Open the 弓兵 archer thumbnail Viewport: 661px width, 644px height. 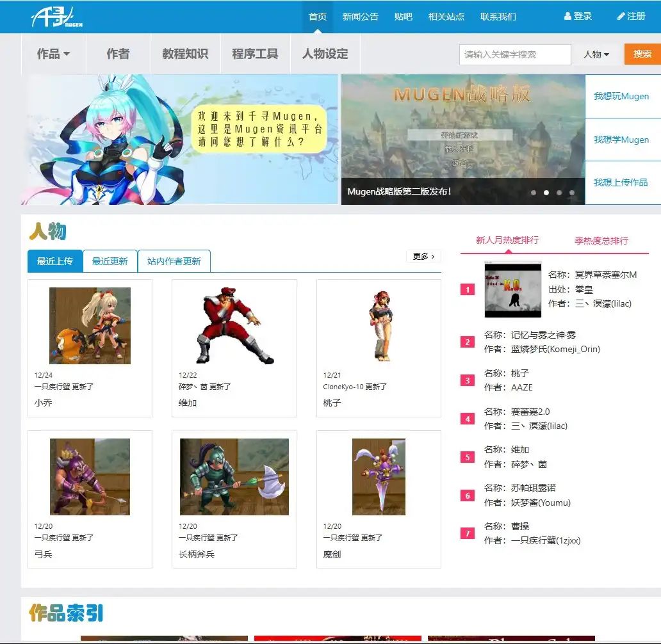coord(90,477)
